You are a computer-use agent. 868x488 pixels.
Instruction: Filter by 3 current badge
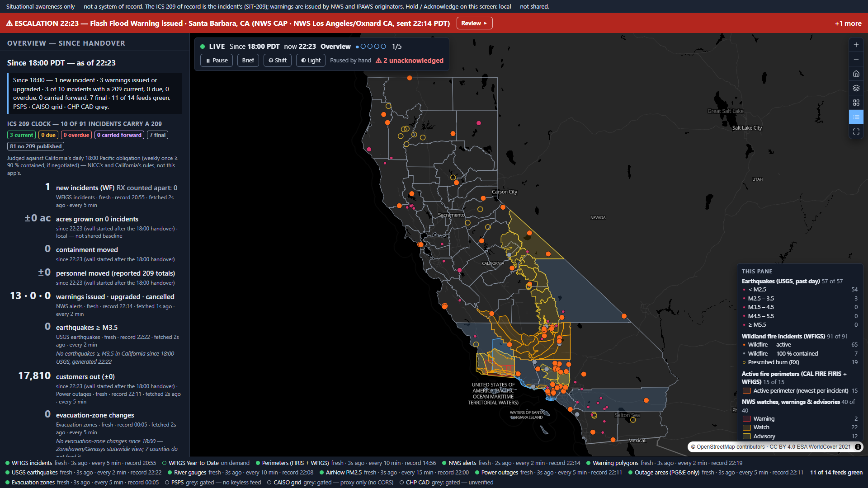21,135
